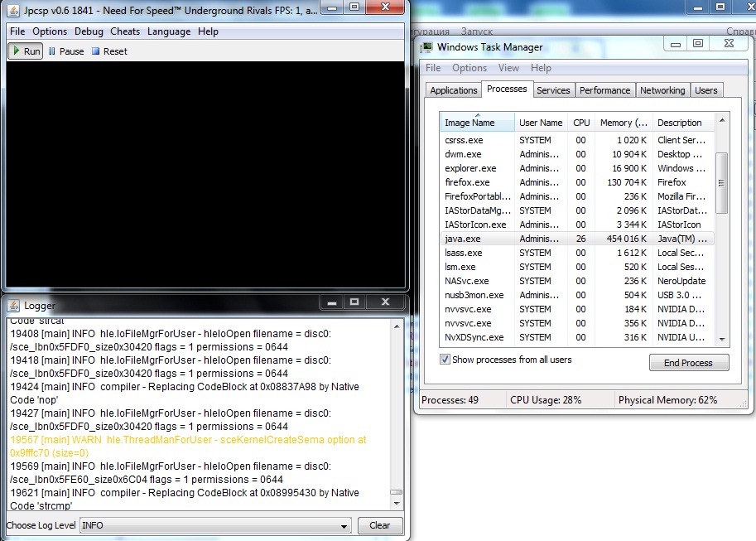Click Logger scrollbar down arrow
This screenshot has width=756, height=541.
(x=397, y=504)
